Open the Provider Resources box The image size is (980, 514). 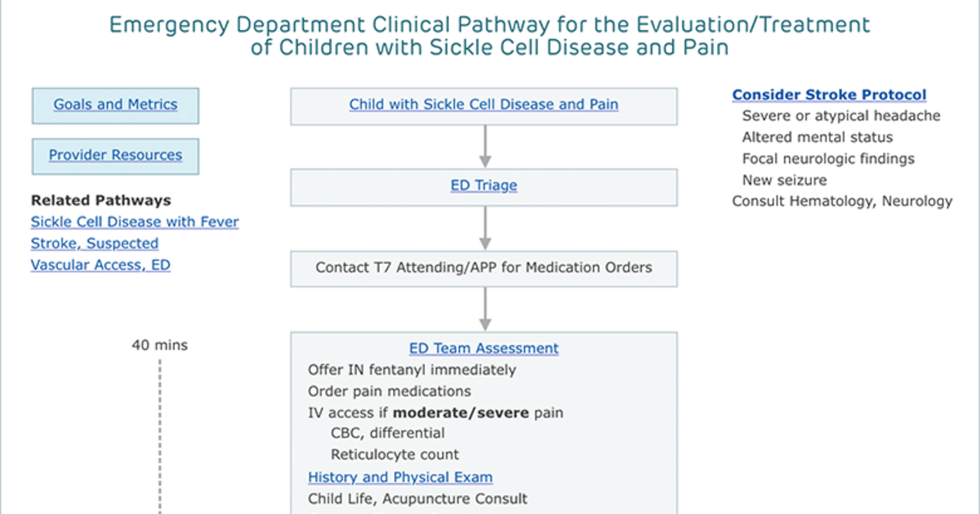click(115, 156)
